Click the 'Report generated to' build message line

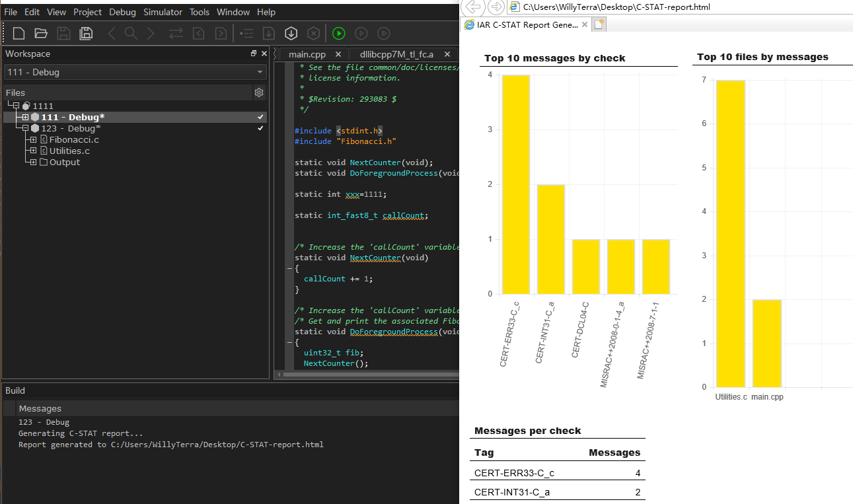click(x=171, y=445)
